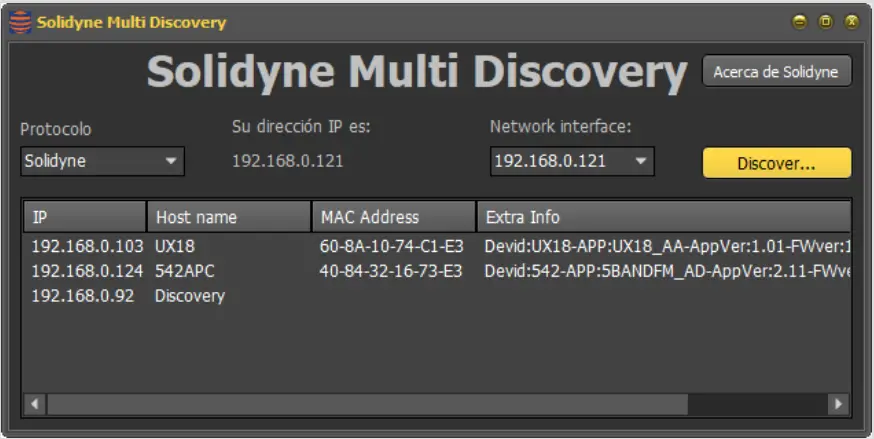The width and height of the screenshot is (874, 439).
Task: Open the Protocolo dropdown showing Solidyne
Action: [x=103, y=161]
